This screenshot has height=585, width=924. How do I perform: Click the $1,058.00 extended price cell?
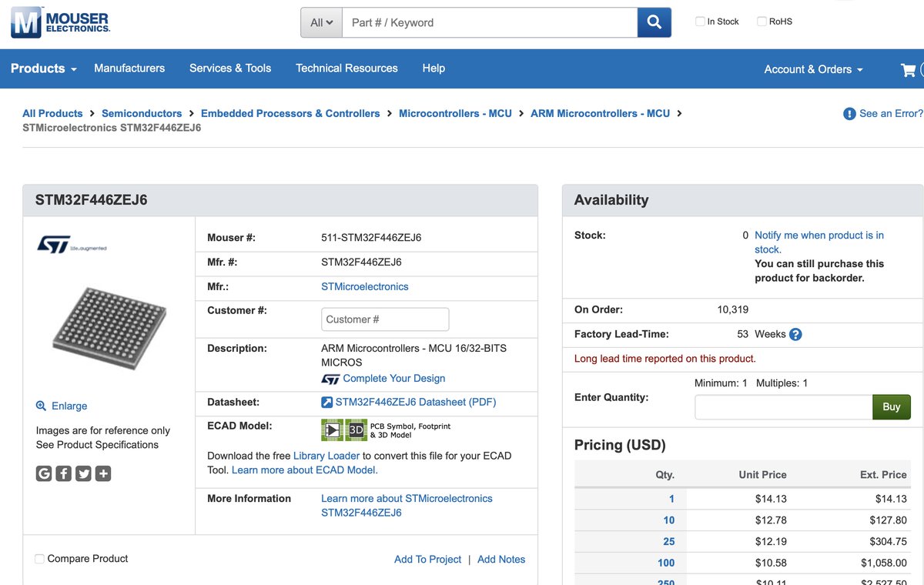click(x=884, y=563)
